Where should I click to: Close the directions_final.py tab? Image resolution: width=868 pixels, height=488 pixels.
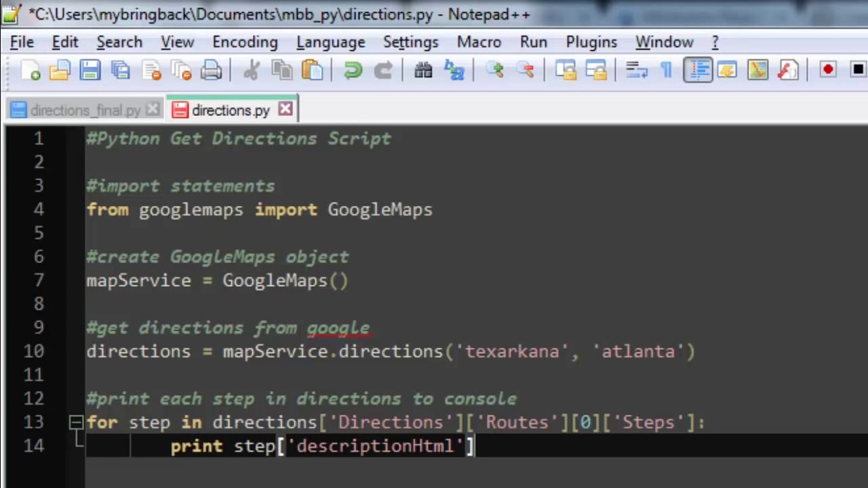coord(153,109)
